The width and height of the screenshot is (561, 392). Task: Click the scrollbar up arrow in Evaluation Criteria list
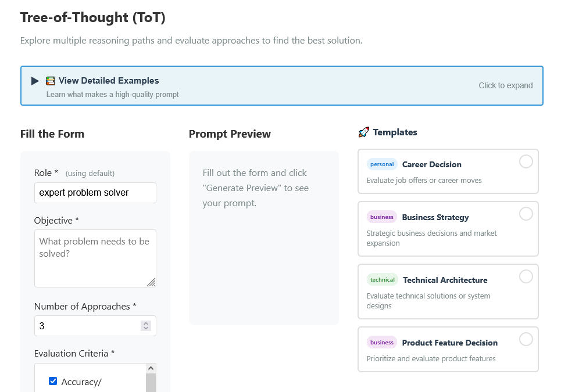pos(151,367)
